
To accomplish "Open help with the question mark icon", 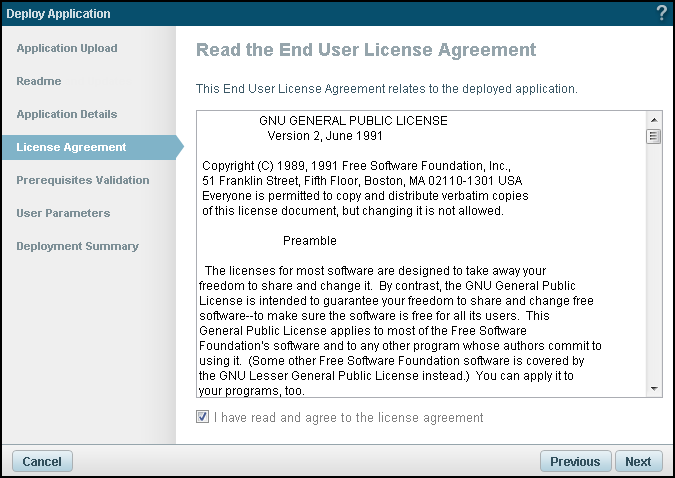I will (x=661, y=13).
